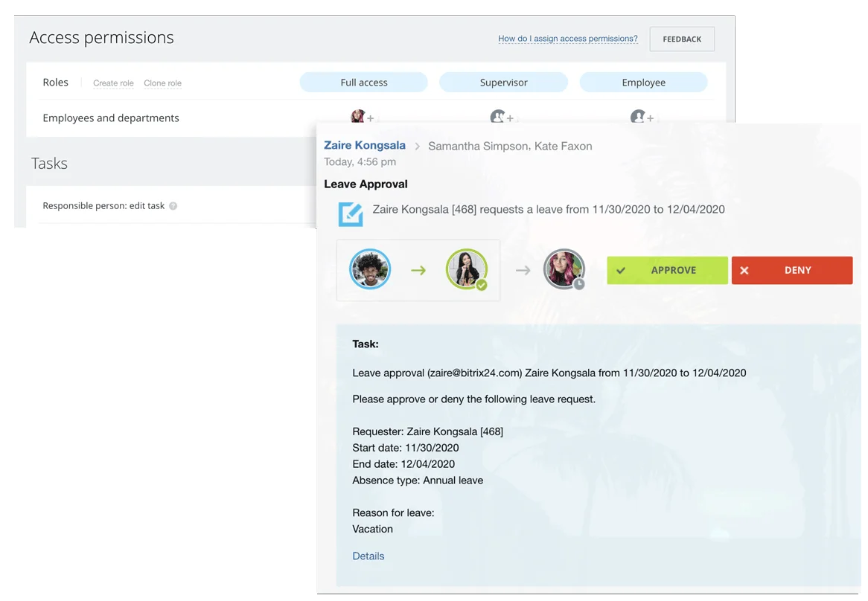
Task: Select the Supervisor role pill
Action: coord(503,83)
